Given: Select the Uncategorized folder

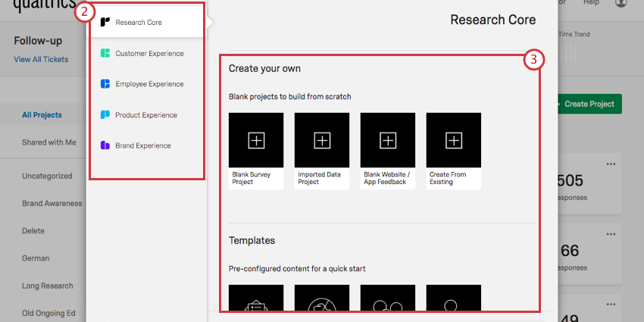Looking at the screenshot, I should (x=47, y=176).
